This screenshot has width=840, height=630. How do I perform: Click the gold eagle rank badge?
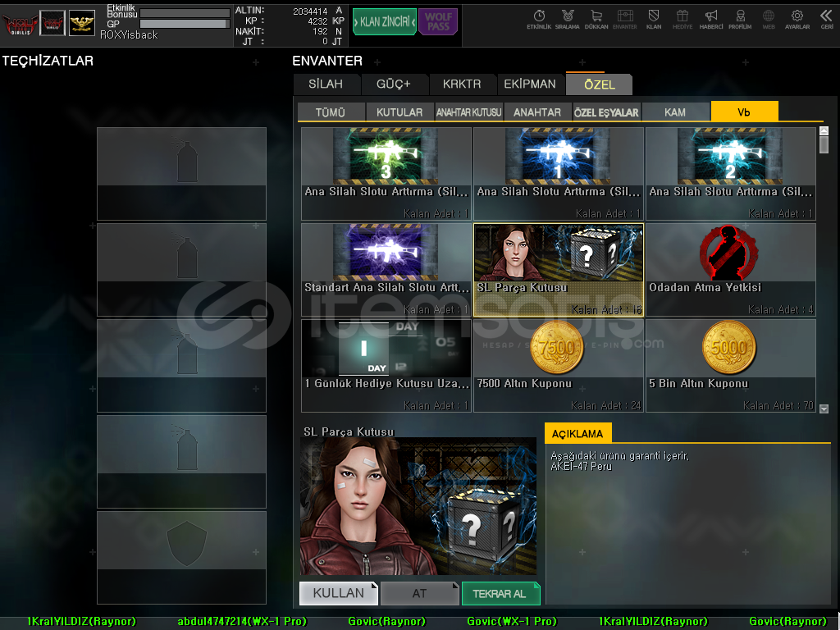82,23
